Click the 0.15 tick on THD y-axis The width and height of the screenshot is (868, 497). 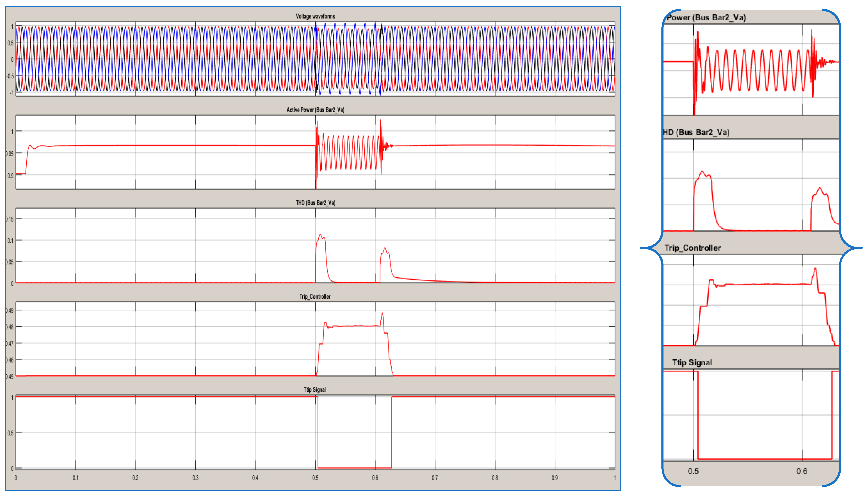point(9,220)
